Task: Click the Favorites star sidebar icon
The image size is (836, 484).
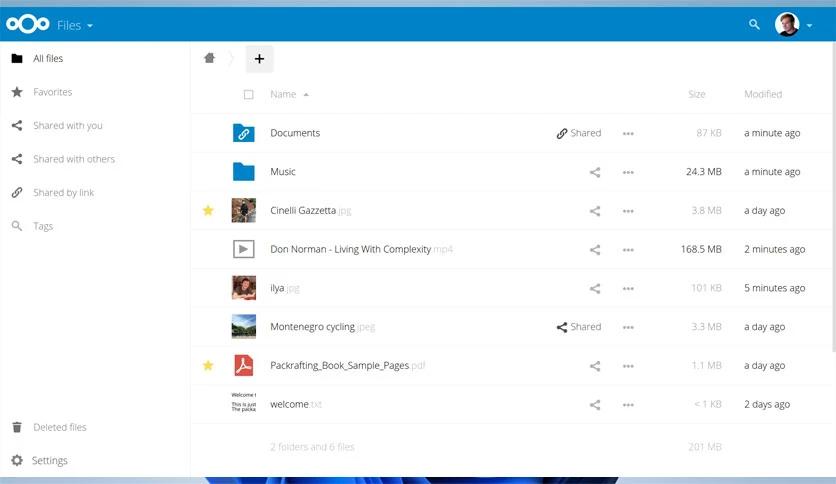Action: coord(17,92)
